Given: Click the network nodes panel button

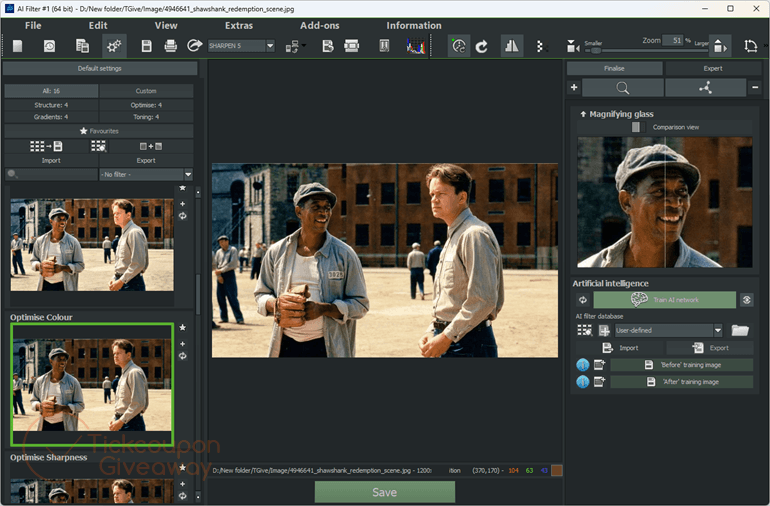Looking at the screenshot, I should coord(706,88).
